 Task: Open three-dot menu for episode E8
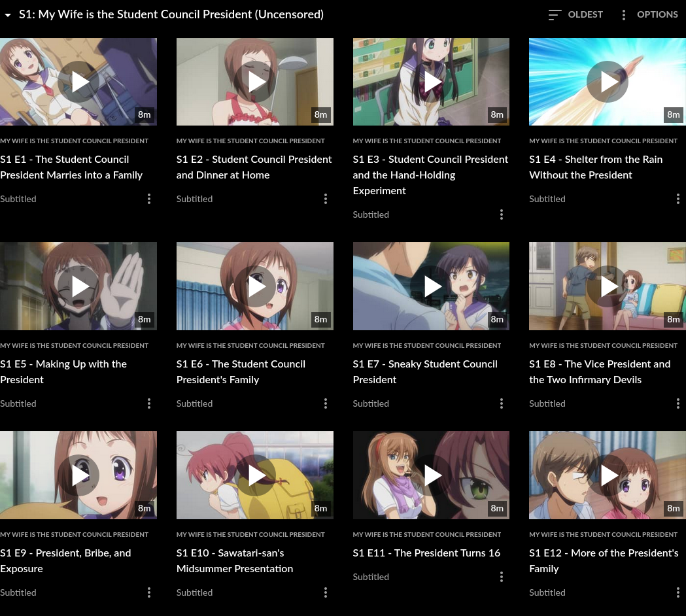(x=677, y=403)
